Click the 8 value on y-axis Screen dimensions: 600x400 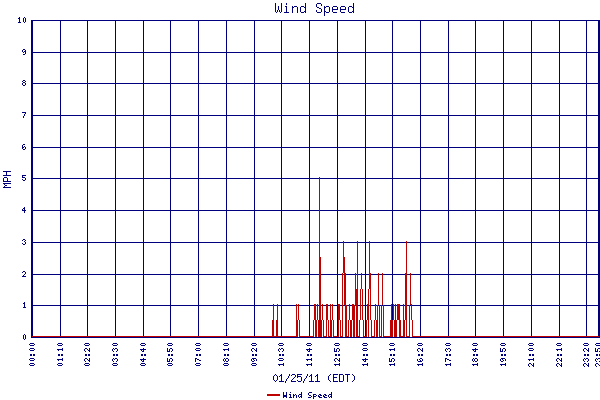24,84
